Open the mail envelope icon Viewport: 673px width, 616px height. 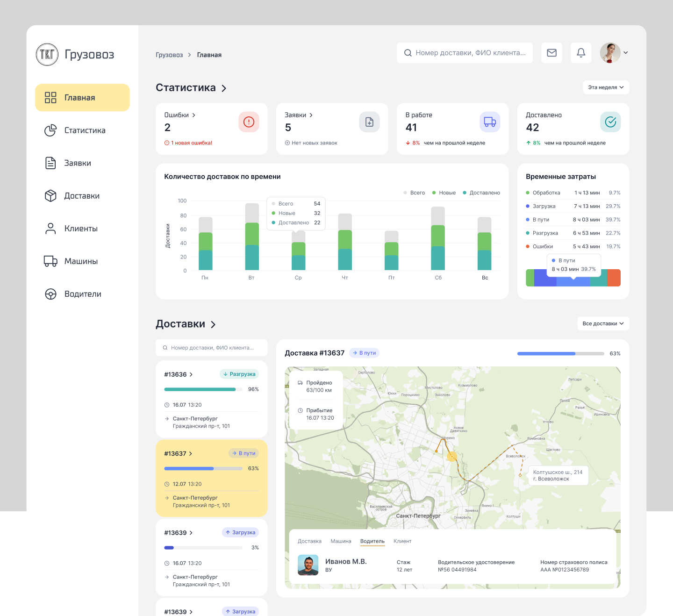click(552, 53)
